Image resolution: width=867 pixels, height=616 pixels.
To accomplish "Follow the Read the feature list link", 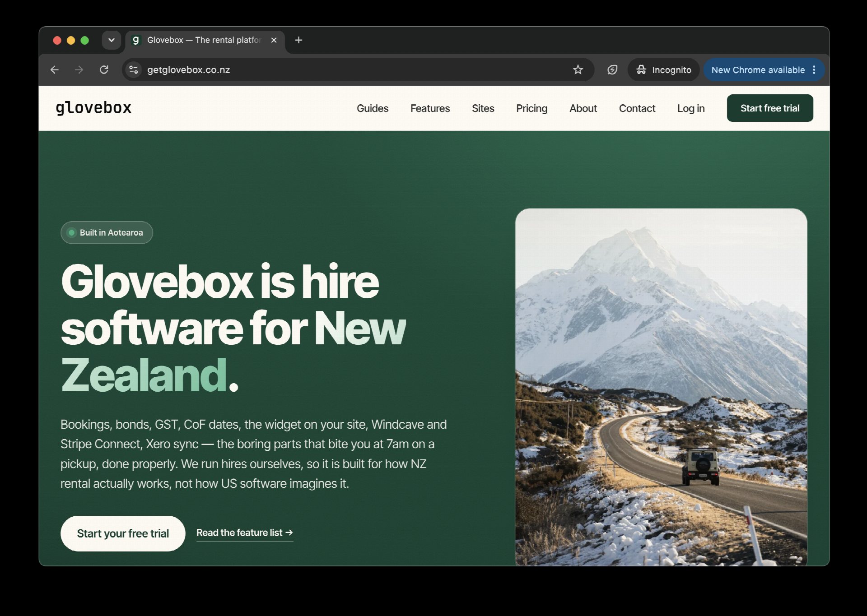I will click(x=245, y=533).
